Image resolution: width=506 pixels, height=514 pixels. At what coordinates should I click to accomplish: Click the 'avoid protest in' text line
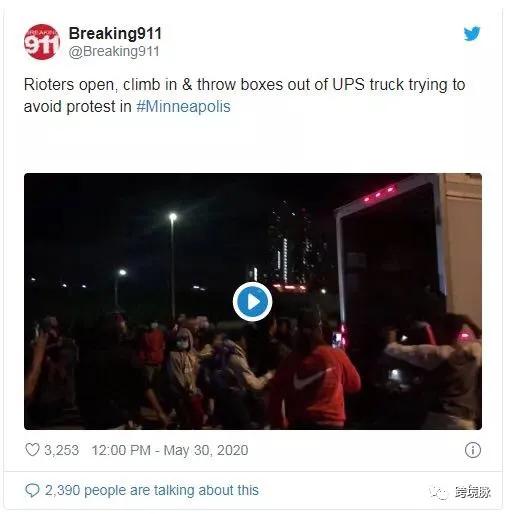tap(78, 107)
